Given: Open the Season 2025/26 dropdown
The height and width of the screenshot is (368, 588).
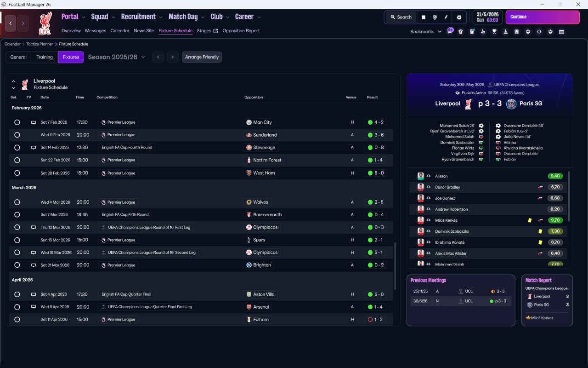Looking at the screenshot, I should pyautogui.click(x=116, y=57).
